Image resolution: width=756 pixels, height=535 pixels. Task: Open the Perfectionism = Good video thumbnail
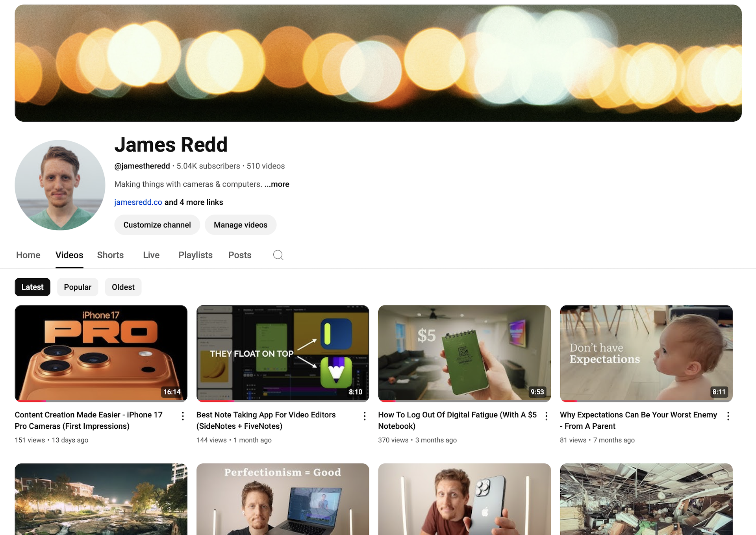click(282, 498)
